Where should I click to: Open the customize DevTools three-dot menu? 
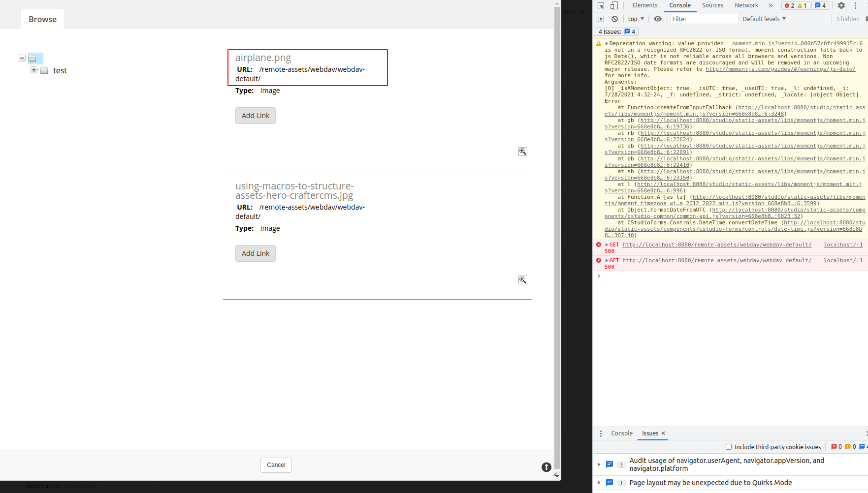[x=855, y=5]
